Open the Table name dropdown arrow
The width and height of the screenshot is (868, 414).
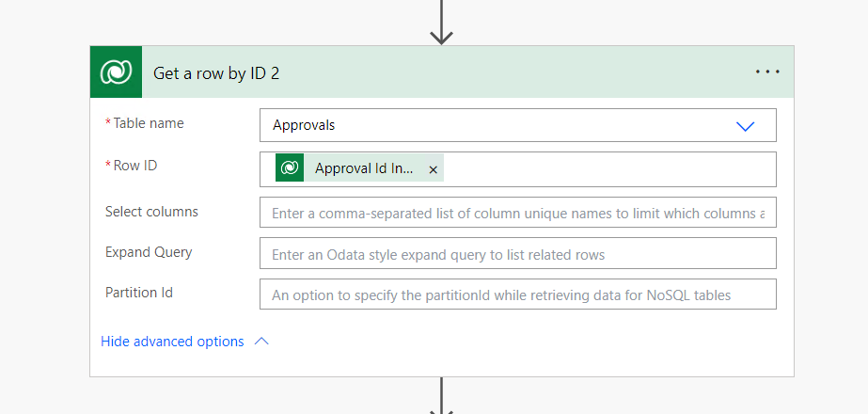tap(745, 126)
